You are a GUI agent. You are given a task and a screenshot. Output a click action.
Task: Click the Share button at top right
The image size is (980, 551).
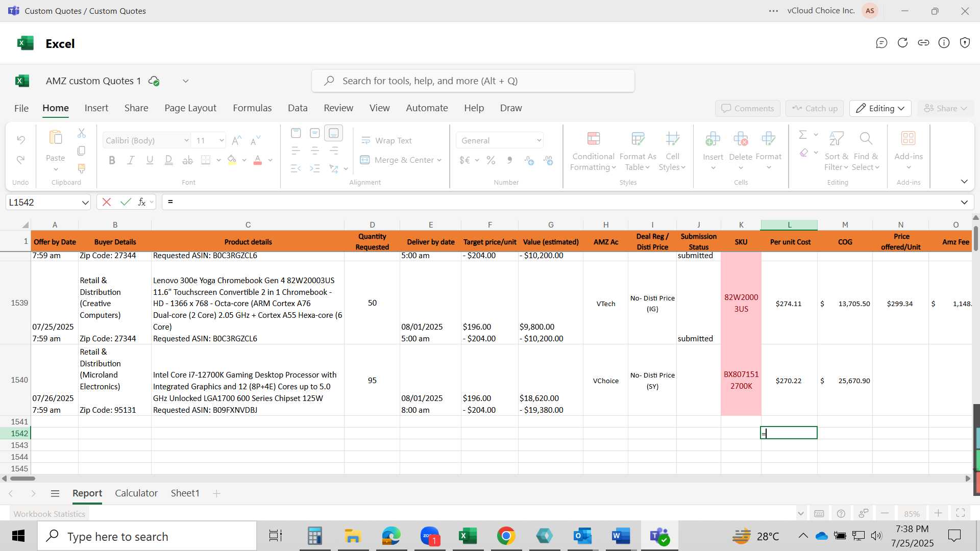tap(945, 108)
